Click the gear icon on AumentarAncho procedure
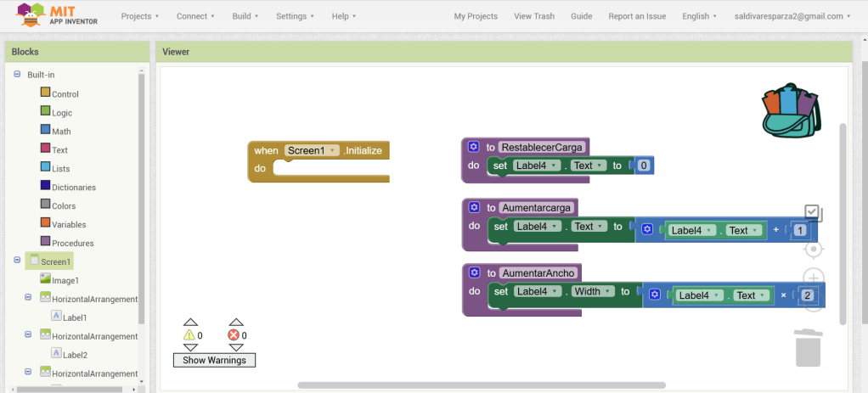The height and width of the screenshot is (393, 868). 474,272
